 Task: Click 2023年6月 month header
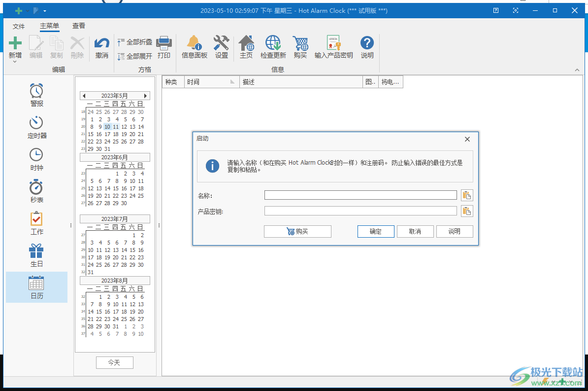coord(115,157)
